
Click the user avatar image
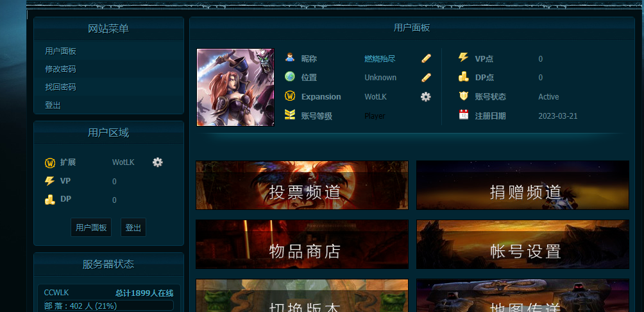tap(235, 87)
